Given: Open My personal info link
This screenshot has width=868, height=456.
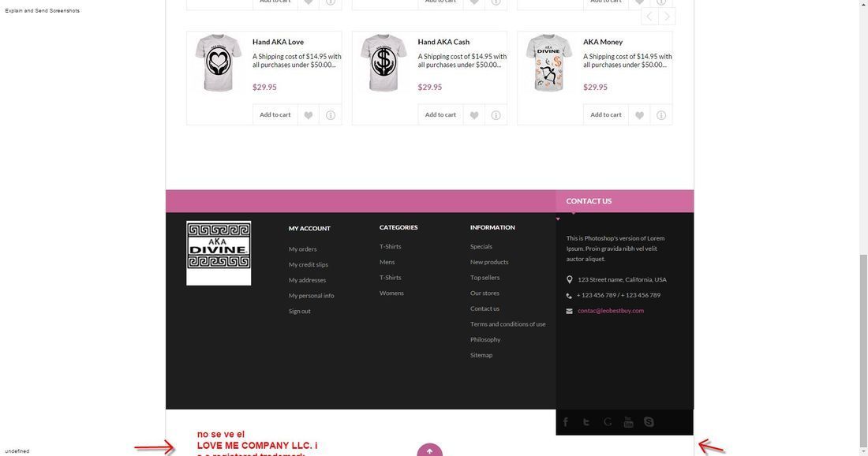Looking at the screenshot, I should click(311, 296).
